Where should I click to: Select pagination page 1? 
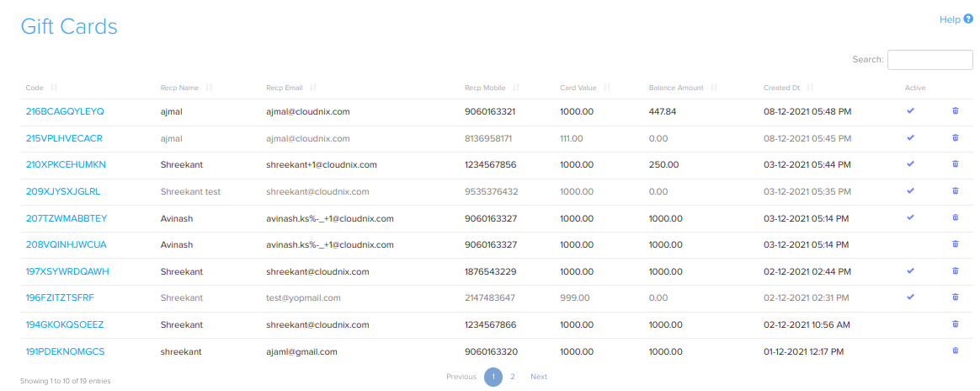(x=493, y=377)
